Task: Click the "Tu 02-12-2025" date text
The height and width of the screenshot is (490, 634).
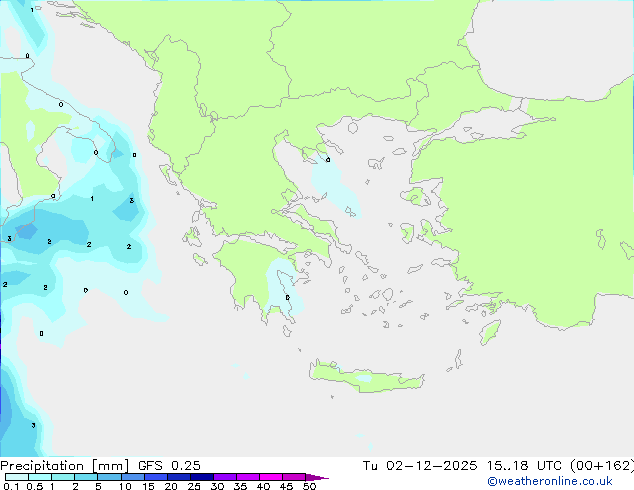Action: click(x=420, y=466)
